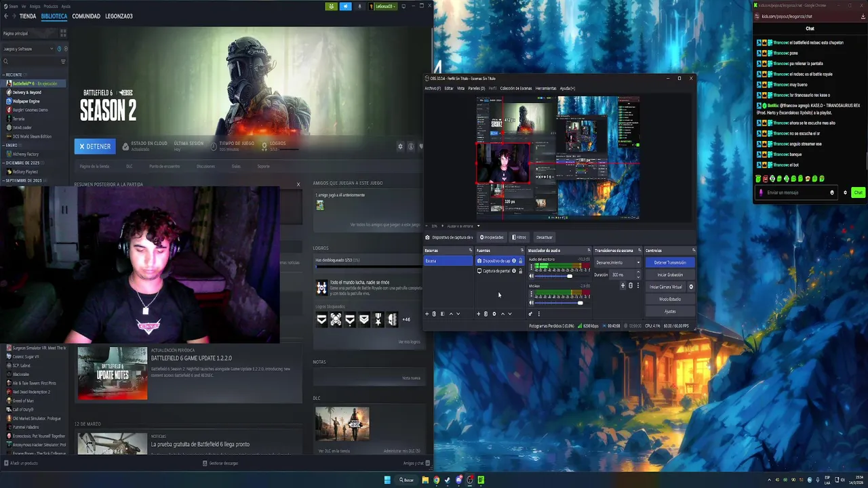Screen dimensions: 868x488
Task: Add a new source in OBS Fuentes panel
Action: tap(478, 314)
